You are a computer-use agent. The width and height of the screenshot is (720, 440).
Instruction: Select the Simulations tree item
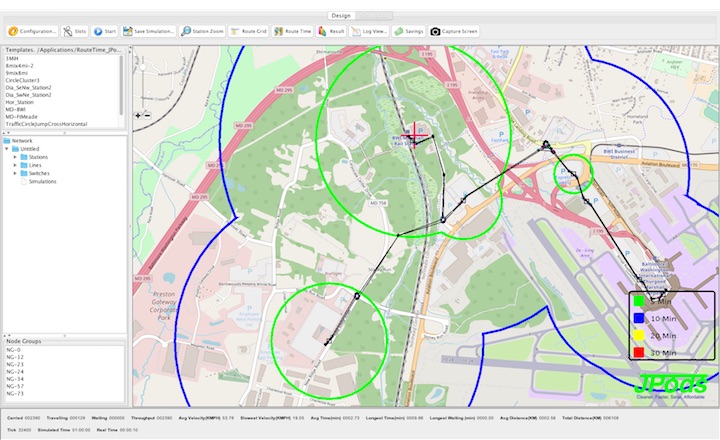pyautogui.click(x=42, y=181)
